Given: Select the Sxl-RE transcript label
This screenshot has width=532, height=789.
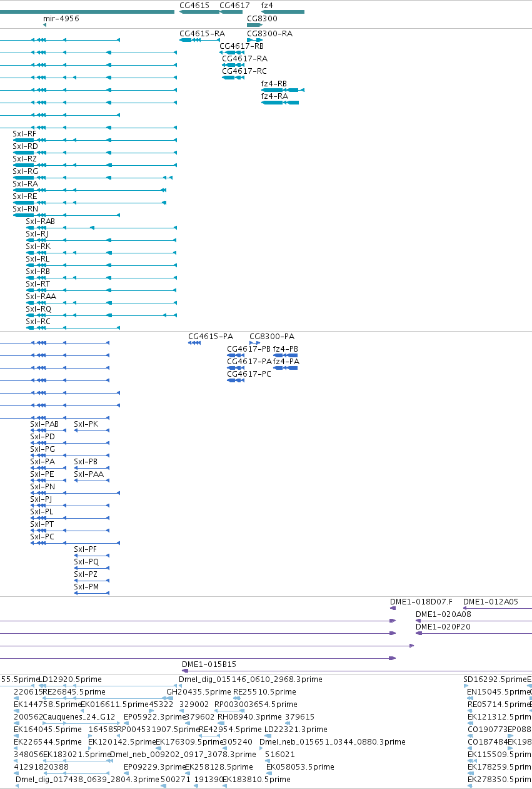Looking at the screenshot, I should (x=24, y=196).
